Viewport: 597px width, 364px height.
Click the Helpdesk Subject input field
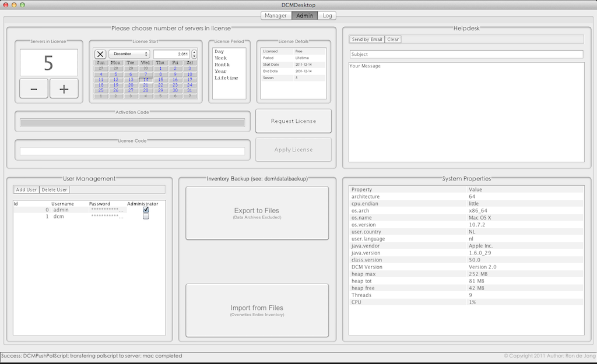tap(466, 54)
